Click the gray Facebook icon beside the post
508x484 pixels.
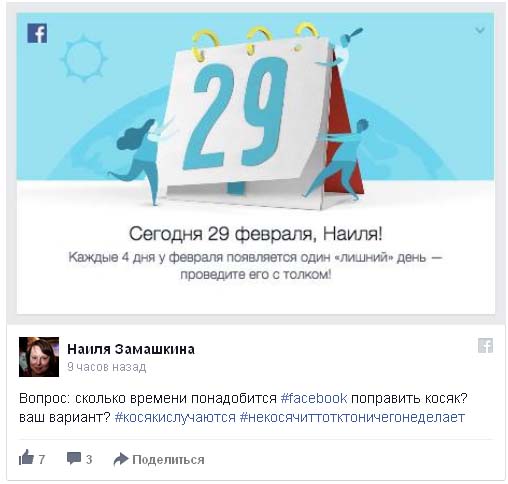click(x=485, y=345)
